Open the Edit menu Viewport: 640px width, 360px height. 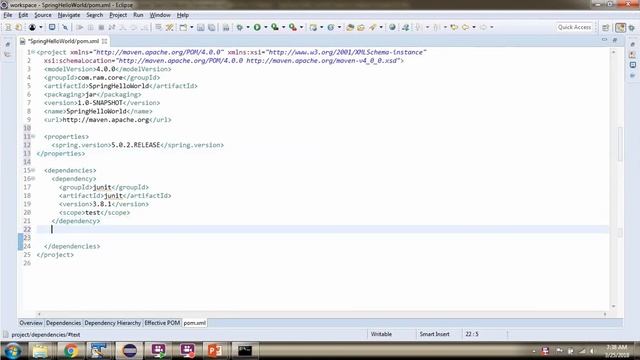[23, 15]
